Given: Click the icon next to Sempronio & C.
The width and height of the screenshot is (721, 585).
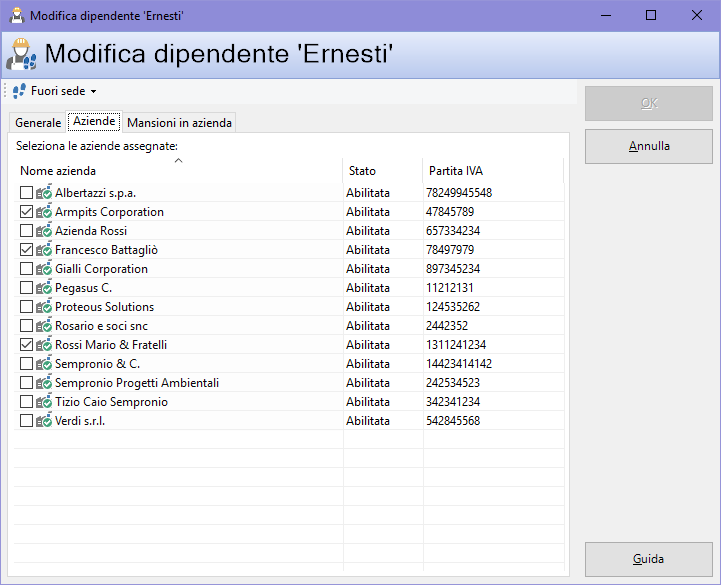Looking at the screenshot, I should (x=44, y=364).
